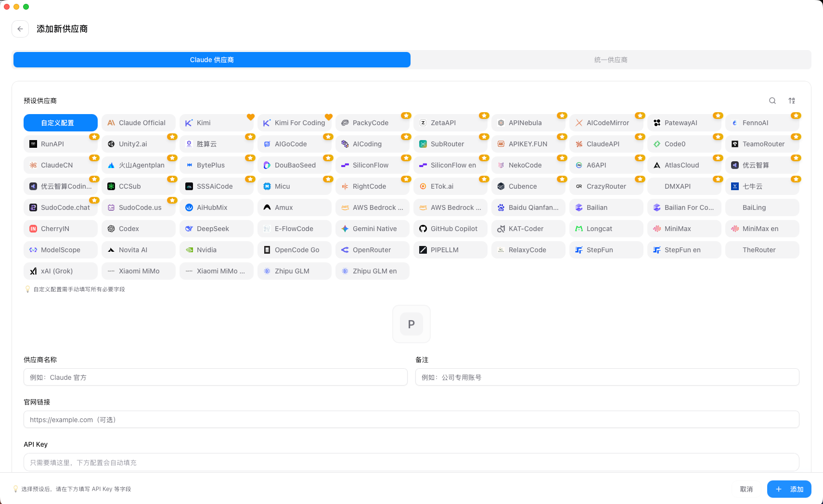Viewport: 823px width, 504px height.
Task: Select the Zhipu GLM preset
Action: 295,271
